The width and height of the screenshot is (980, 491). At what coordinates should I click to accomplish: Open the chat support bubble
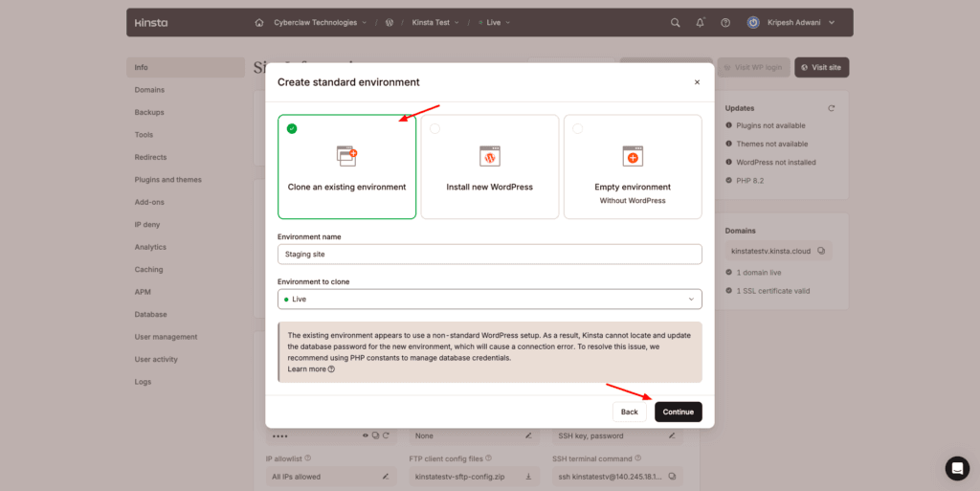click(x=957, y=468)
